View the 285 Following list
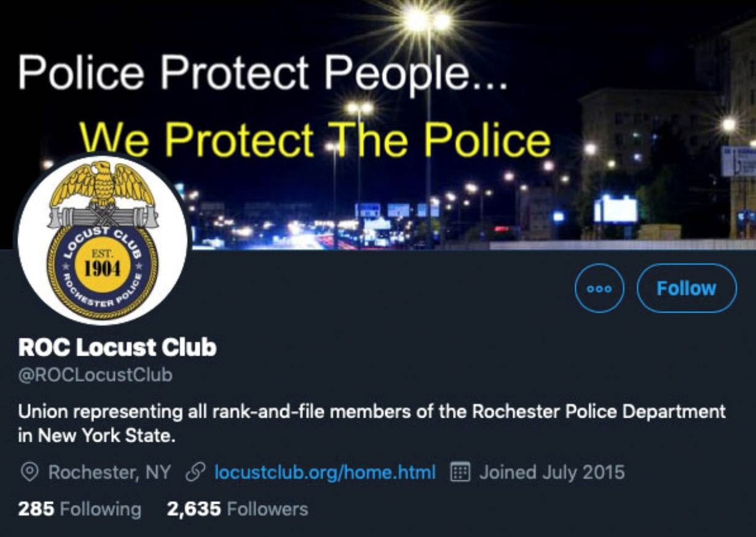The width and height of the screenshot is (756, 537). [79, 509]
